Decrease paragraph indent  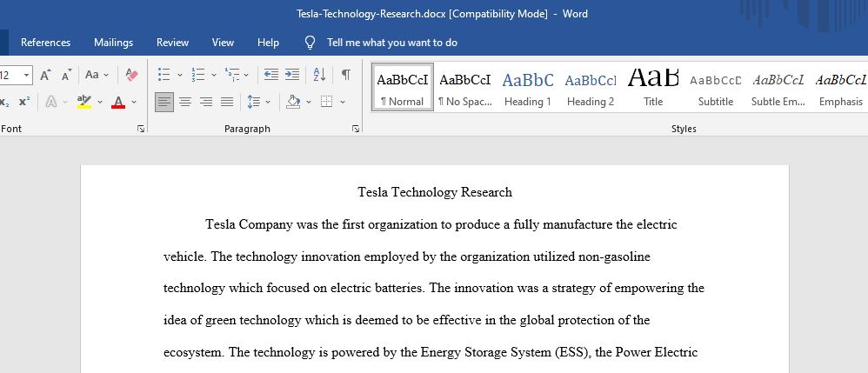tap(270, 75)
